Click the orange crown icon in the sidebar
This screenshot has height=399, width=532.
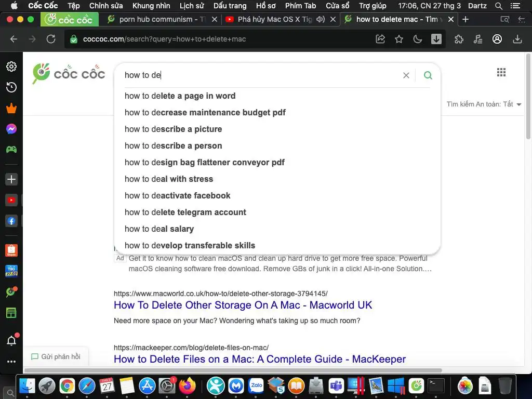click(x=11, y=108)
